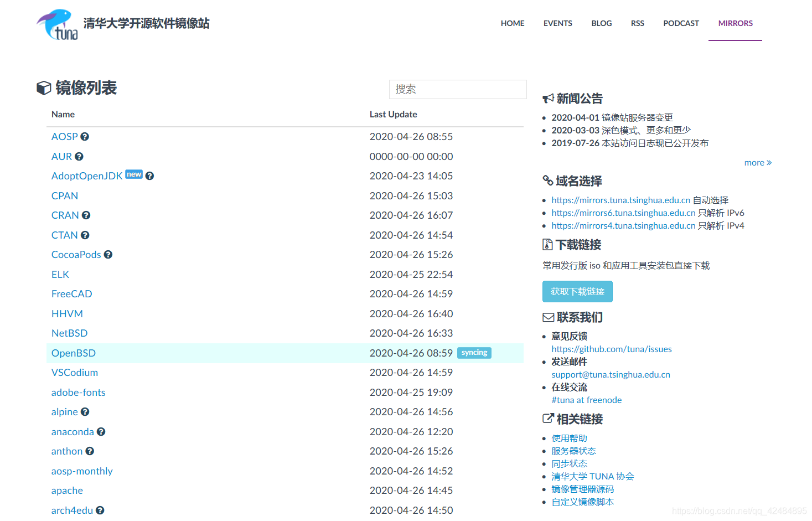Open help icon next to AOSP
Screen dimensions: 812x521
click(x=85, y=137)
